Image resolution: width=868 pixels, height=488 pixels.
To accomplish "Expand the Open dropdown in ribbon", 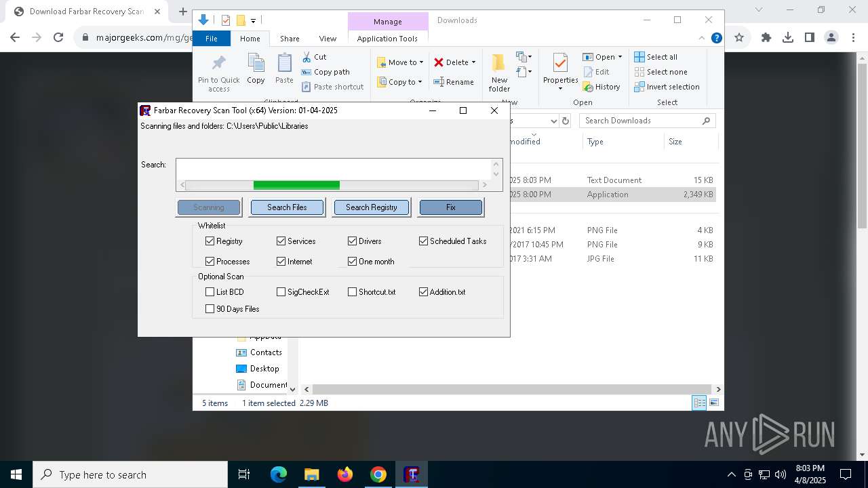I will (x=620, y=57).
